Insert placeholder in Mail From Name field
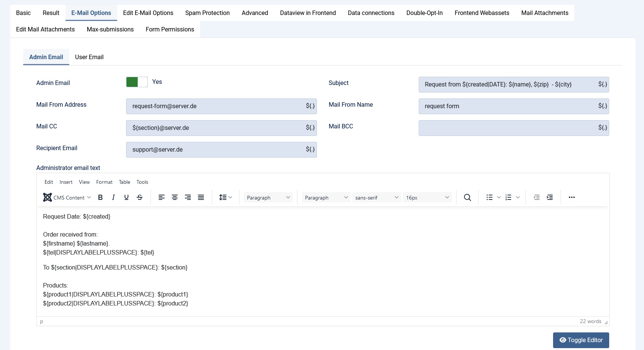 [x=602, y=106]
